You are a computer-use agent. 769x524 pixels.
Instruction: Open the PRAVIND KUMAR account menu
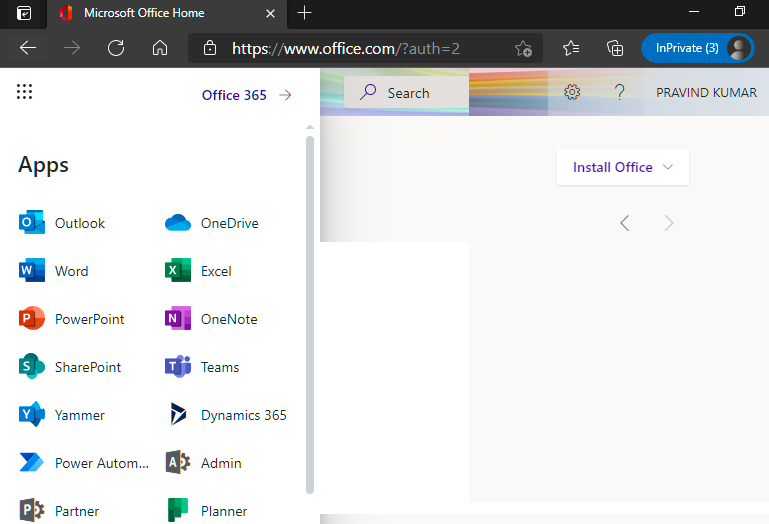pos(705,92)
